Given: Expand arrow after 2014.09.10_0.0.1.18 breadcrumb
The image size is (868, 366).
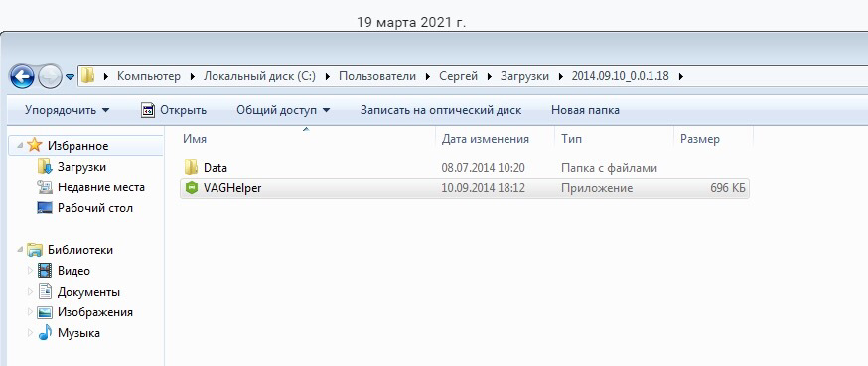Looking at the screenshot, I should coord(681,76).
